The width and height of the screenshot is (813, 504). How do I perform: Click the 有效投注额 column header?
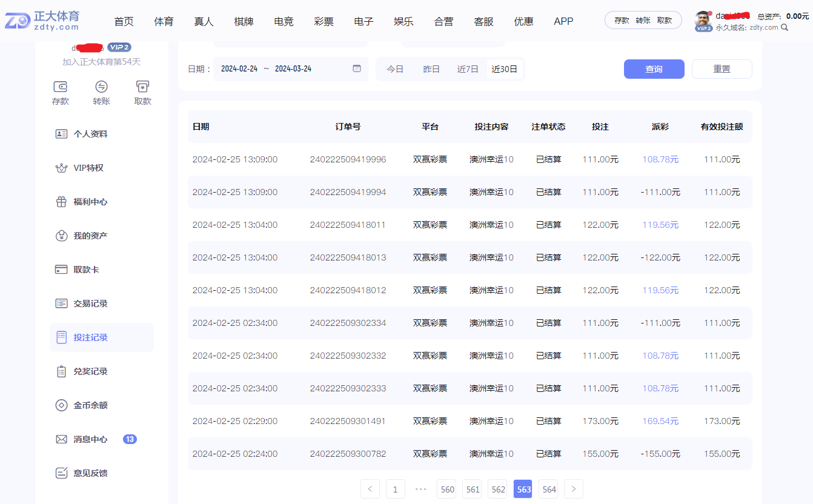pyautogui.click(x=722, y=127)
